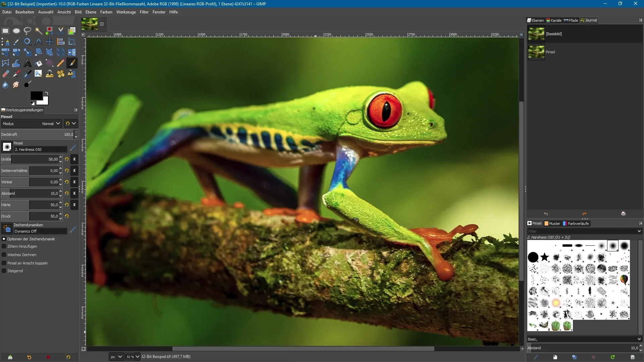Select the Rectangle Select tool

[x=5, y=31]
